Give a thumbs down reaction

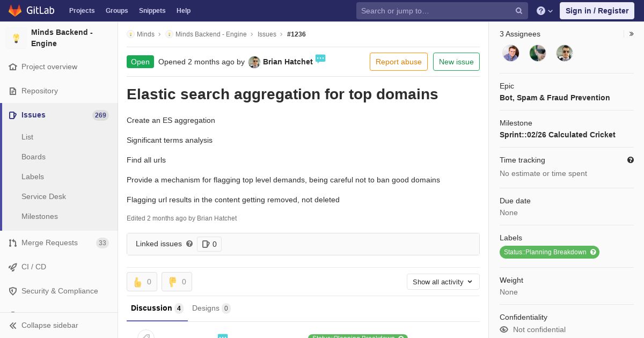(177, 282)
